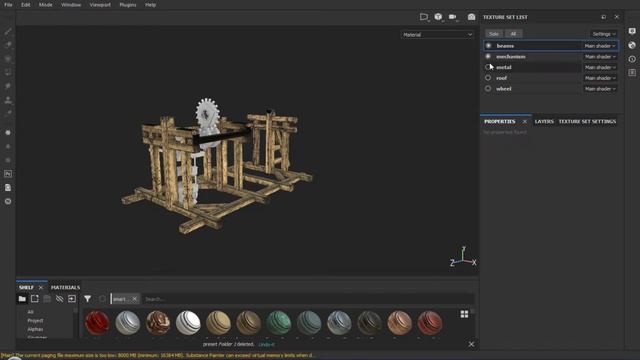Close the Properties tab
The image size is (640, 360).
coord(525,122)
